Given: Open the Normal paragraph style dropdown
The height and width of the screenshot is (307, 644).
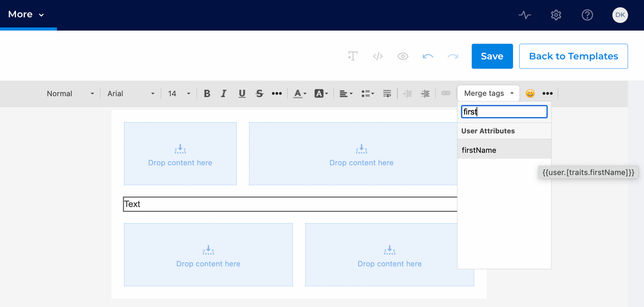Looking at the screenshot, I should pos(70,94).
